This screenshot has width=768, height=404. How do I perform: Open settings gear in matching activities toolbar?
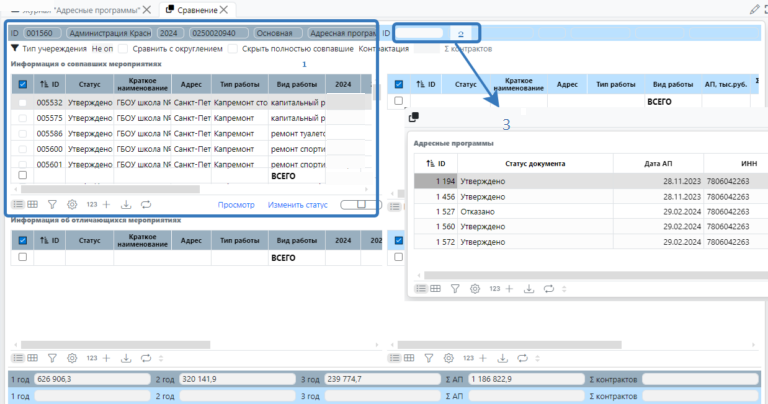71,204
